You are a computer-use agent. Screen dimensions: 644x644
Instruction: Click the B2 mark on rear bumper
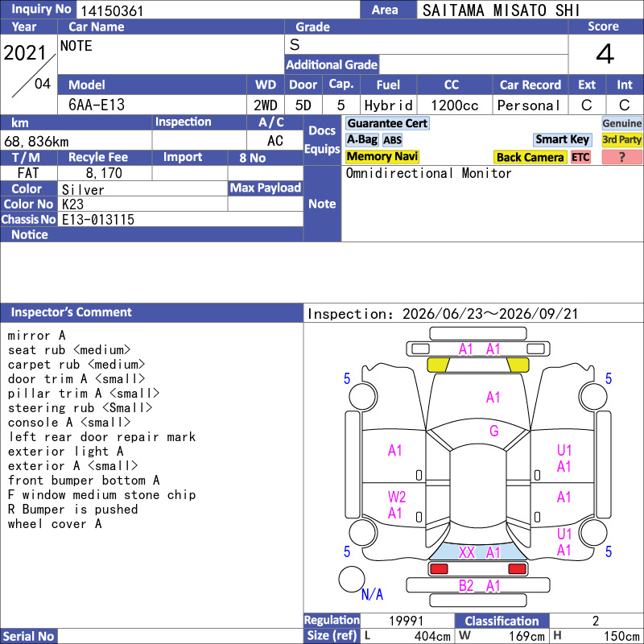coord(466,585)
